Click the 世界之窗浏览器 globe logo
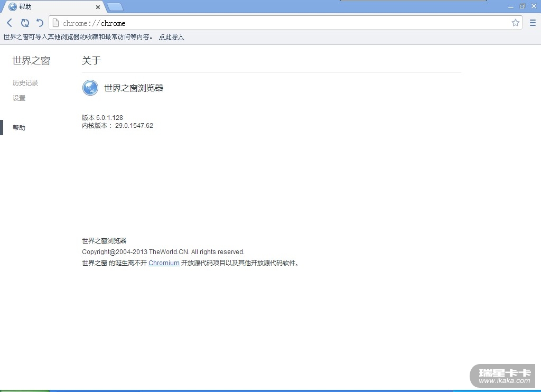Image resolution: width=541 pixels, height=392 pixels. [x=90, y=88]
